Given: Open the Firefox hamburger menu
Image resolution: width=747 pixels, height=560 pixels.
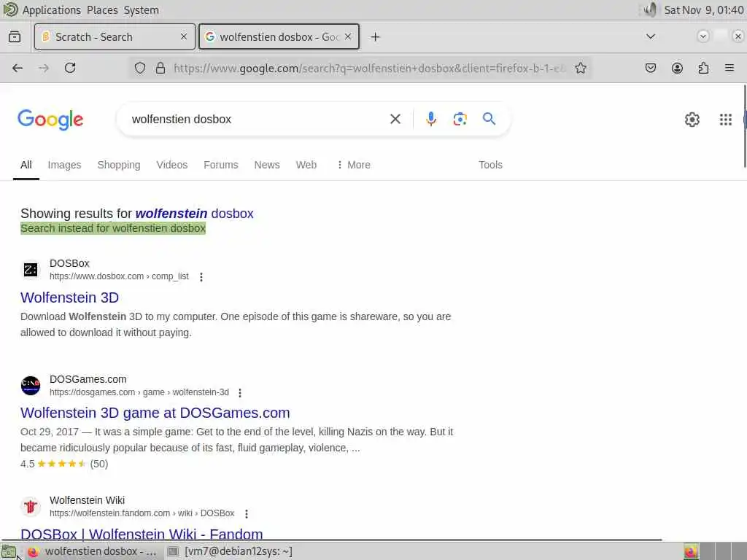Looking at the screenshot, I should [729, 68].
